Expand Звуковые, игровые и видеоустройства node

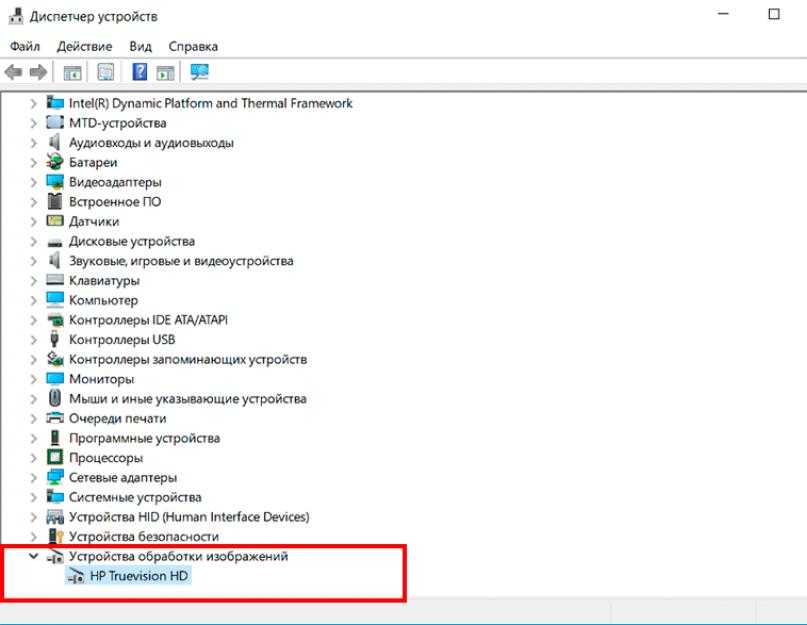click(x=33, y=261)
